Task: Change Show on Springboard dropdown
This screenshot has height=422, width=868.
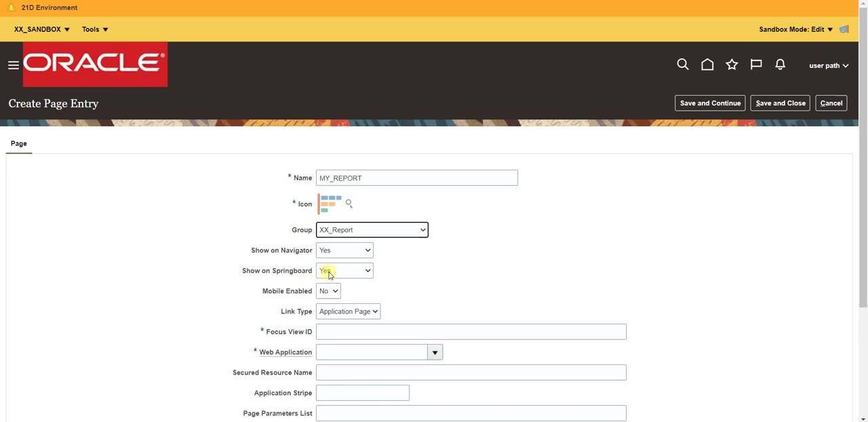Action: [x=344, y=271]
